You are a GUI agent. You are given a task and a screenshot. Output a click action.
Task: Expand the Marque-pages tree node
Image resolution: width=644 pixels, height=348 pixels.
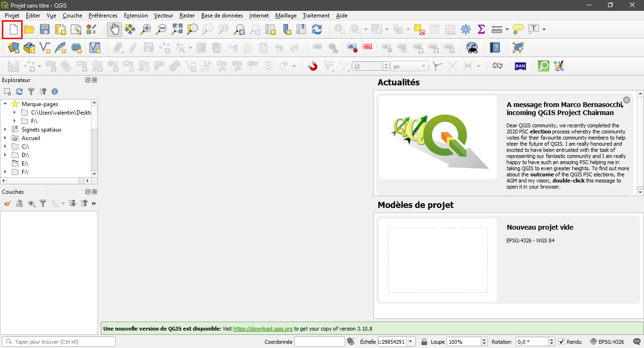5,104
